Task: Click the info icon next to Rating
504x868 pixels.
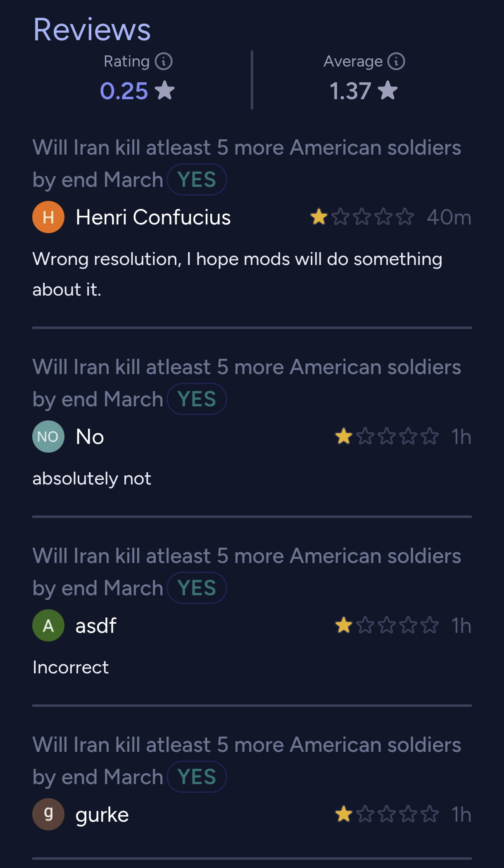Action: [164, 62]
